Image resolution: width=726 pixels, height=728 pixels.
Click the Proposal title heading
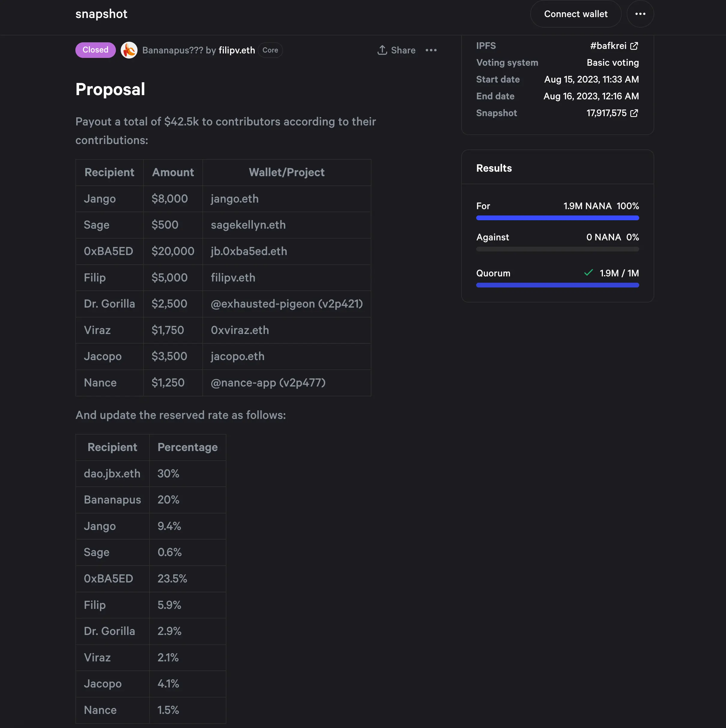(x=110, y=89)
